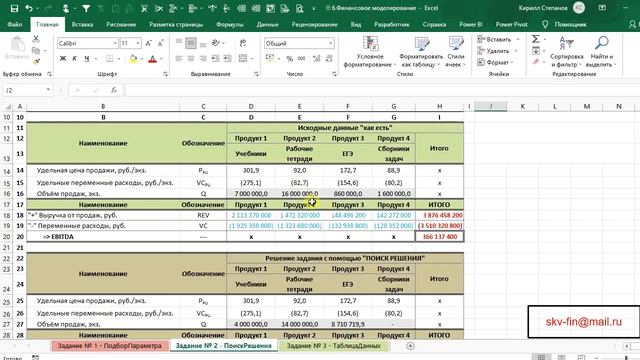The width and height of the screenshot is (640, 360).
Task: Select column J header
Action: 491,107
